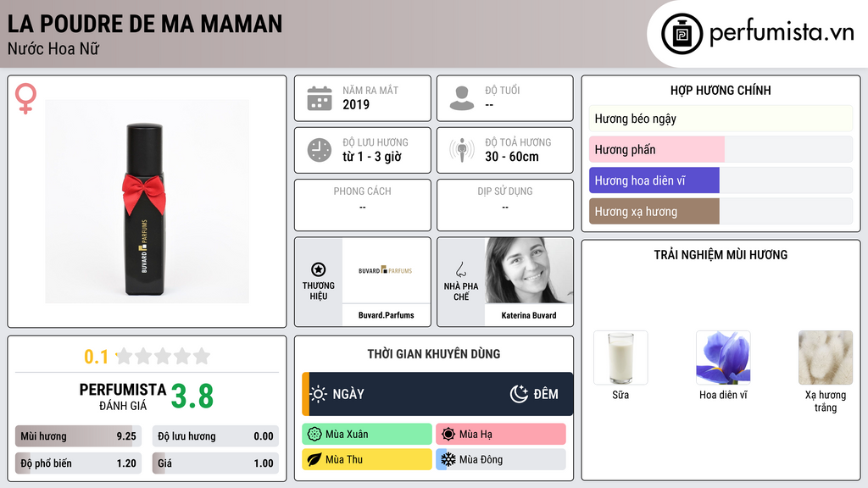Viewport: 868px width, 488px height.
Task: Click the sun icon in Mùa Hạ
Action: tap(448, 435)
